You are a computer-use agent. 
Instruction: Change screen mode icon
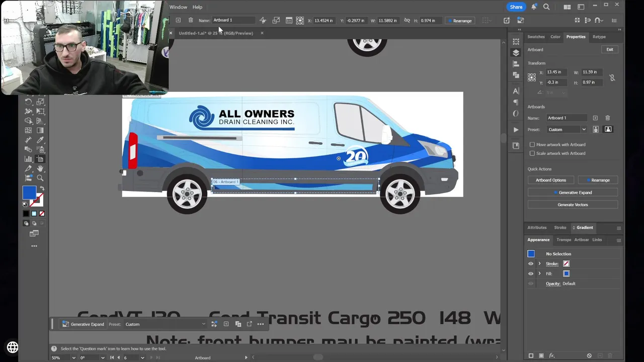click(x=34, y=233)
